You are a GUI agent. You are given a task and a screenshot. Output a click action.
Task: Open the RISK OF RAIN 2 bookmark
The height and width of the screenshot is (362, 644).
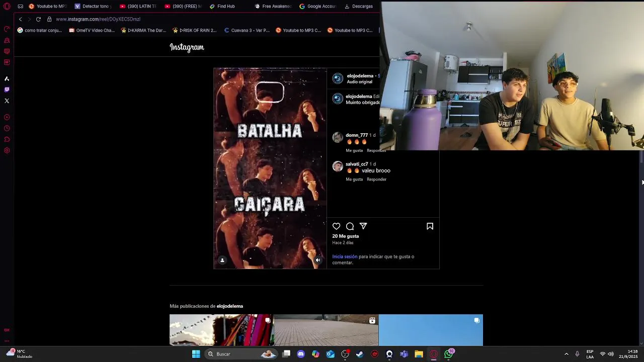coord(195,30)
